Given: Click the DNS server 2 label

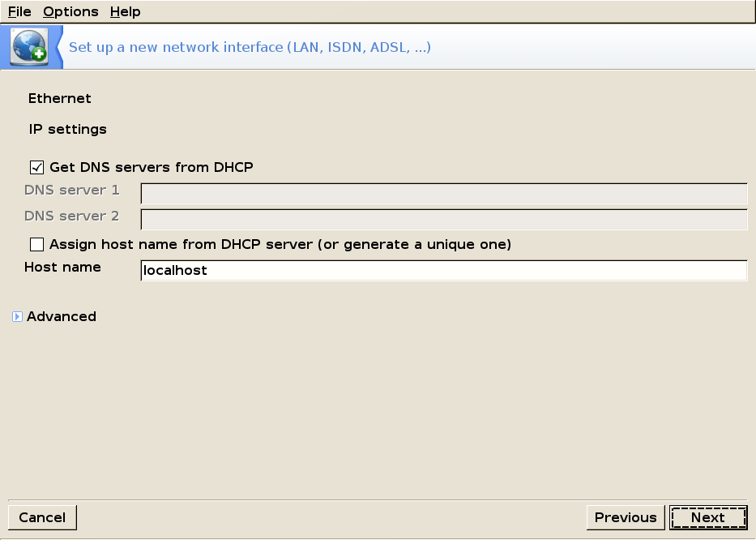Looking at the screenshot, I should 72,216.
